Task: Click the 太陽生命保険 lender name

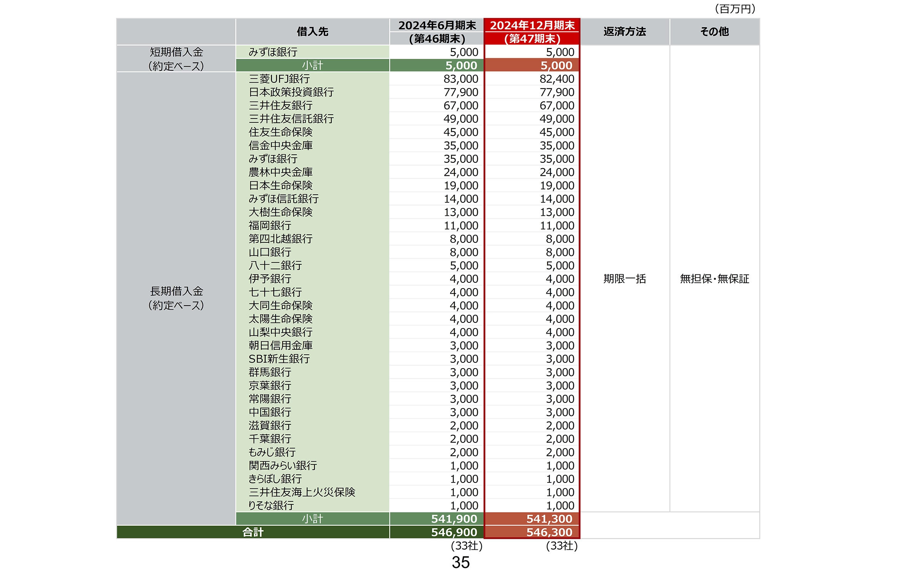Action: coord(280,319)
